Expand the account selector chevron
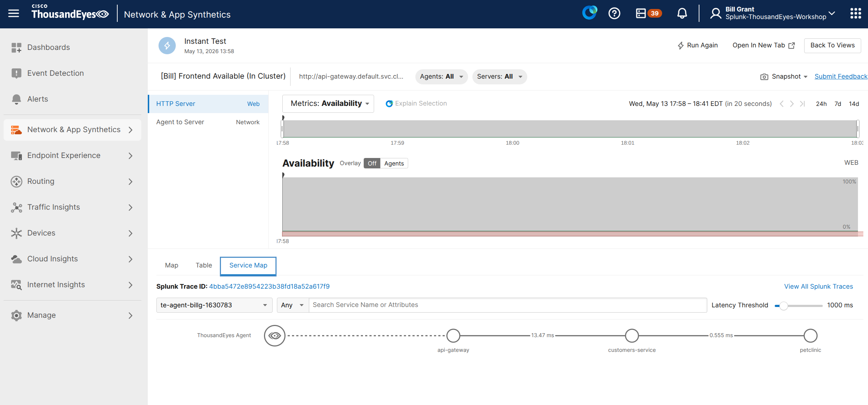Screen dimensions: 868x405 coord(832,14)
